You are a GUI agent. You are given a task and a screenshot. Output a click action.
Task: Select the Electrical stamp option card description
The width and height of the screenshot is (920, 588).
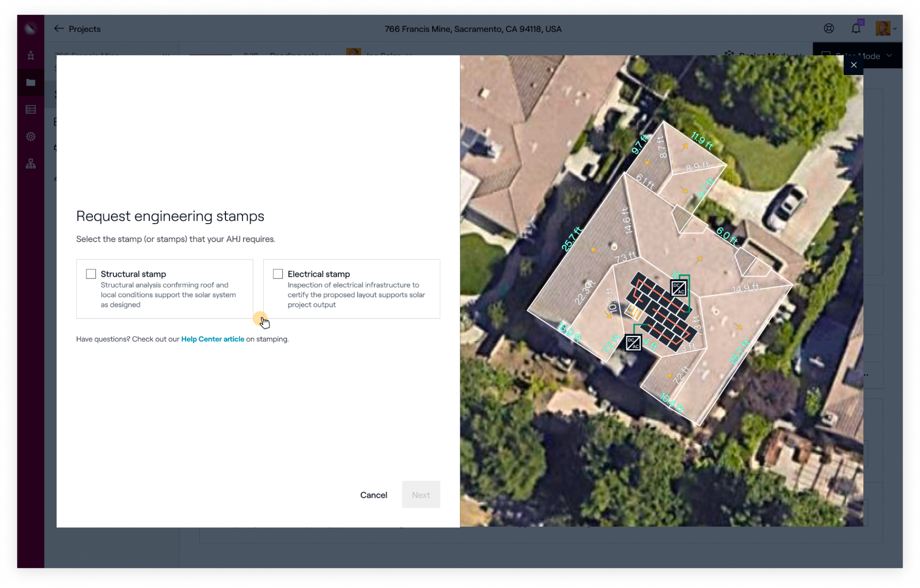tap(356, 295)
